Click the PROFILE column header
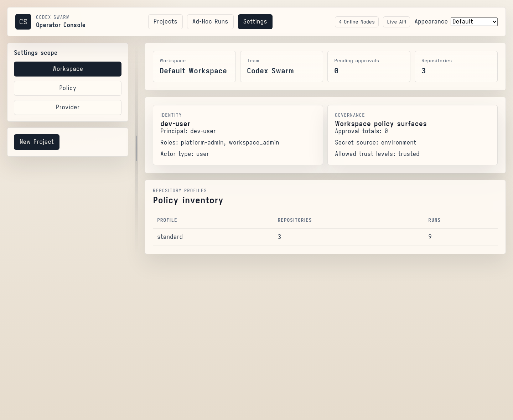The height and width of the screenshot is (420, 513). 167,220
